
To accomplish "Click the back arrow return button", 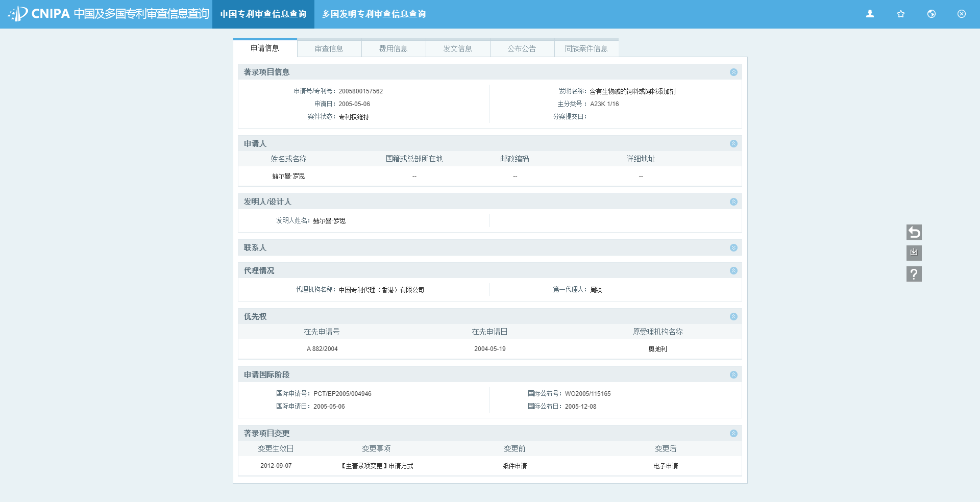I will point(914,232).
